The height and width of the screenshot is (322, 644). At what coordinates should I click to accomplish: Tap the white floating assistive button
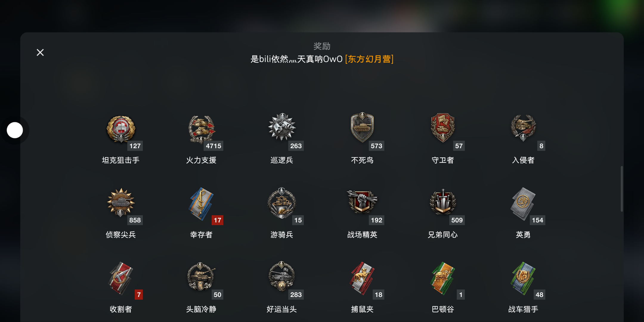tap(15, 130)
